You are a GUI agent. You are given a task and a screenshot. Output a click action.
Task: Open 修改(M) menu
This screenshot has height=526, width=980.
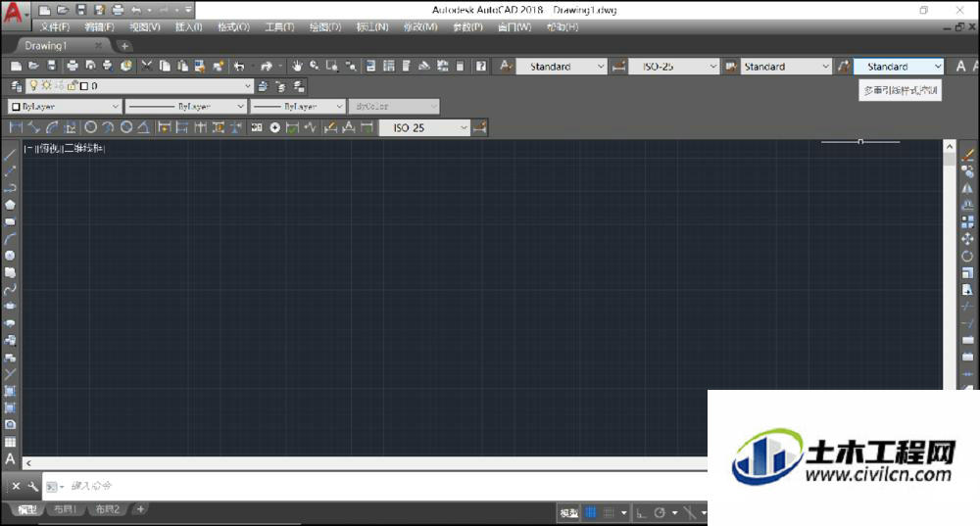tap(420, 26)
